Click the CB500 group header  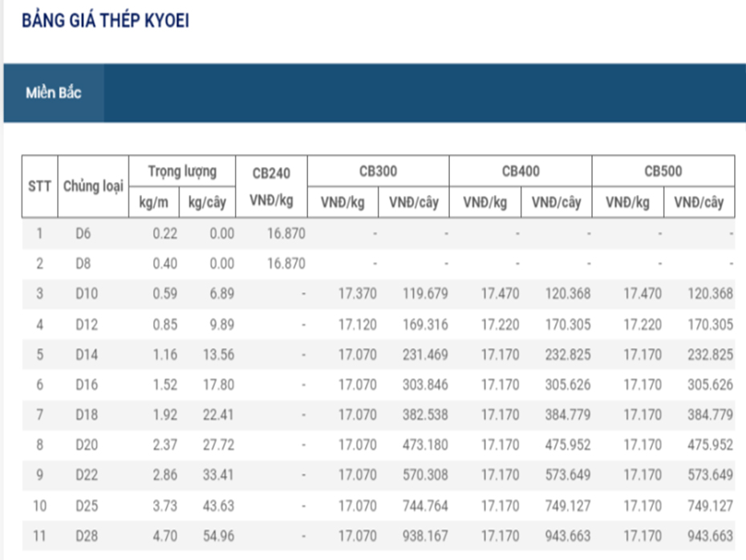[x=663, y=171]
